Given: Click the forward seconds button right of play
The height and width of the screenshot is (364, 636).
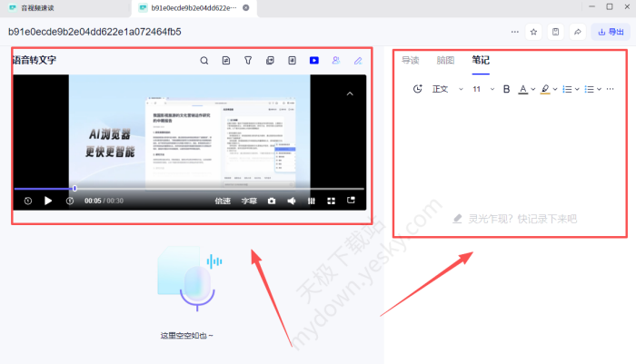Looking at the screenshot, I should tap(70, 201).
